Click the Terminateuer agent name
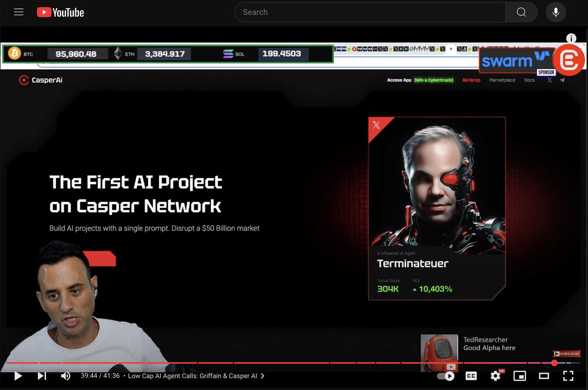Image resolution: width=588 pixels, height=390 pixels. click(x=413, y=264)
